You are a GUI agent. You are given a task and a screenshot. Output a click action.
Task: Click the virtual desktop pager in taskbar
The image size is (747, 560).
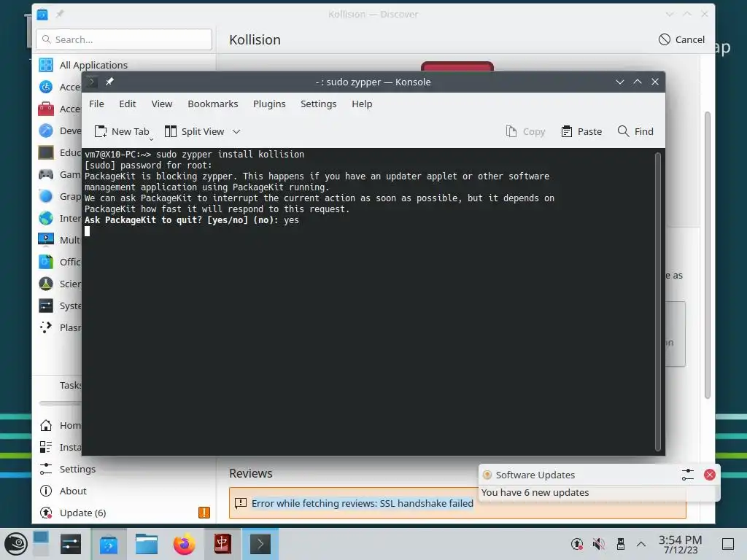pyautogui.click(x=41, y=543)
